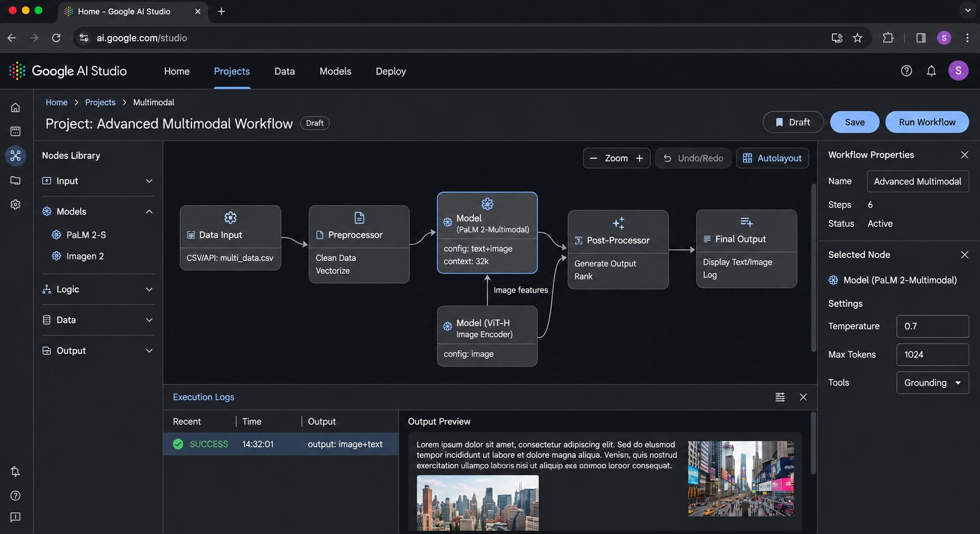
Task: Select Imagen 2 in Models list
Action: [x=85, y=256]
